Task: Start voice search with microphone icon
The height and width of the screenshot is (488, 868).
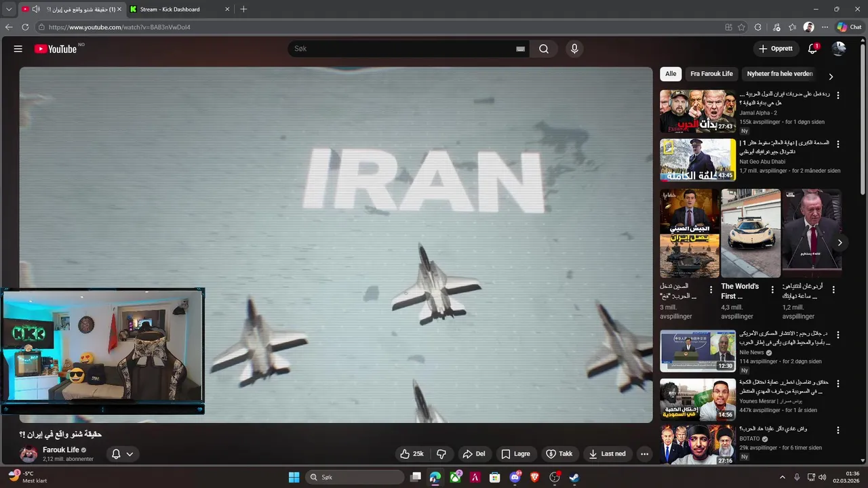Action: tap(574, 49)
